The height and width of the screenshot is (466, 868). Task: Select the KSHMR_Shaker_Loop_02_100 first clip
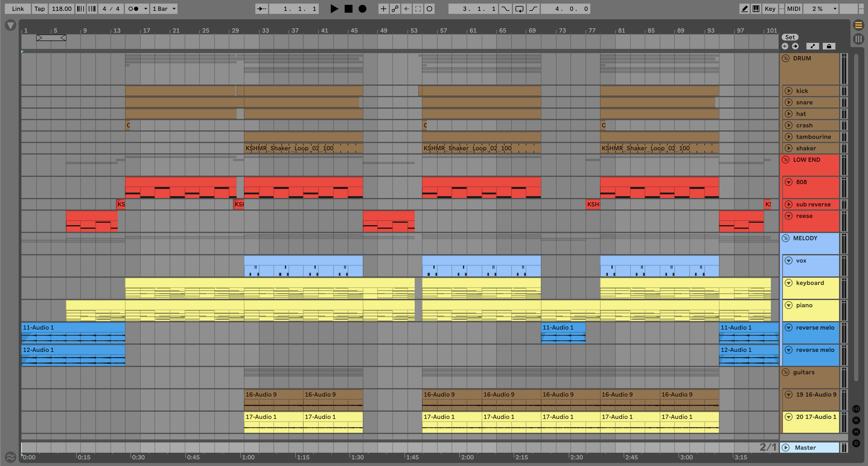pyautogui.click(x=290, y=148)
